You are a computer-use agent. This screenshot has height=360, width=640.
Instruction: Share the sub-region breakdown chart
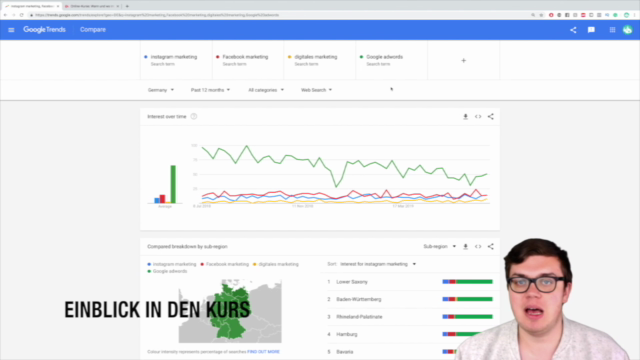point(491,247)
